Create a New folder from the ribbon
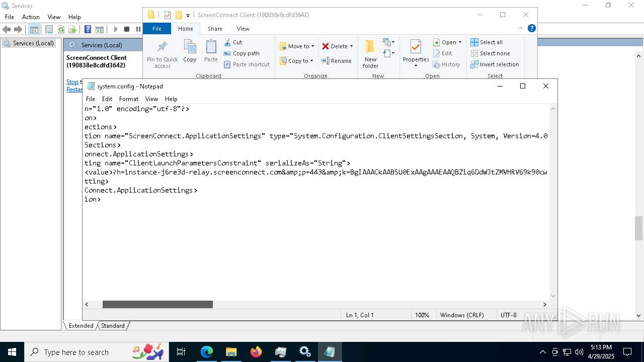 370,54
